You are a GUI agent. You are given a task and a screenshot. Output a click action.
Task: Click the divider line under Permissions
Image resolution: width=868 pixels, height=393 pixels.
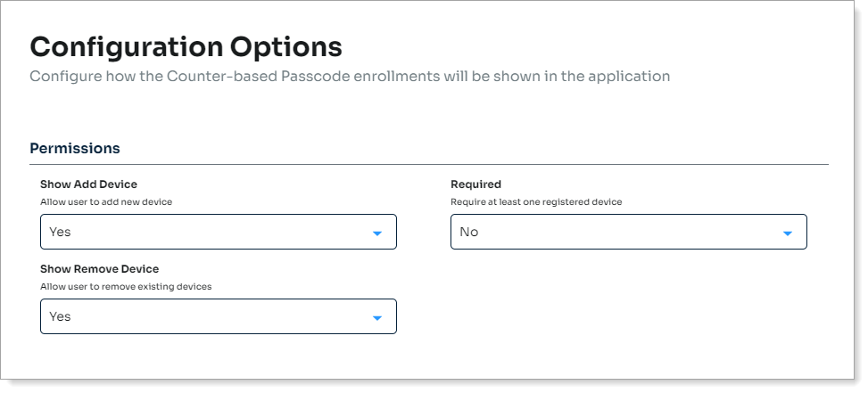click(428, 165)
